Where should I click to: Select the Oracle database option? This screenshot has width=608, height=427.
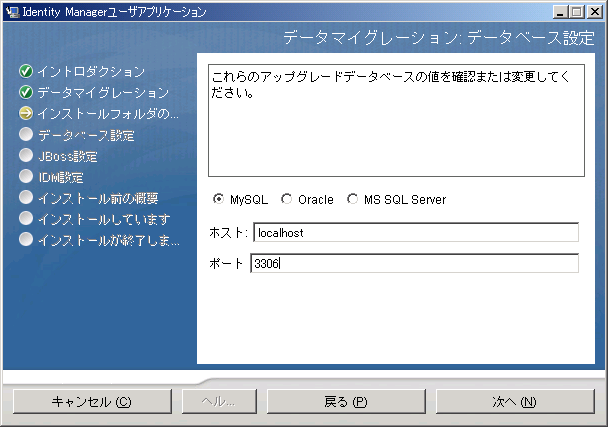(287, 199)
